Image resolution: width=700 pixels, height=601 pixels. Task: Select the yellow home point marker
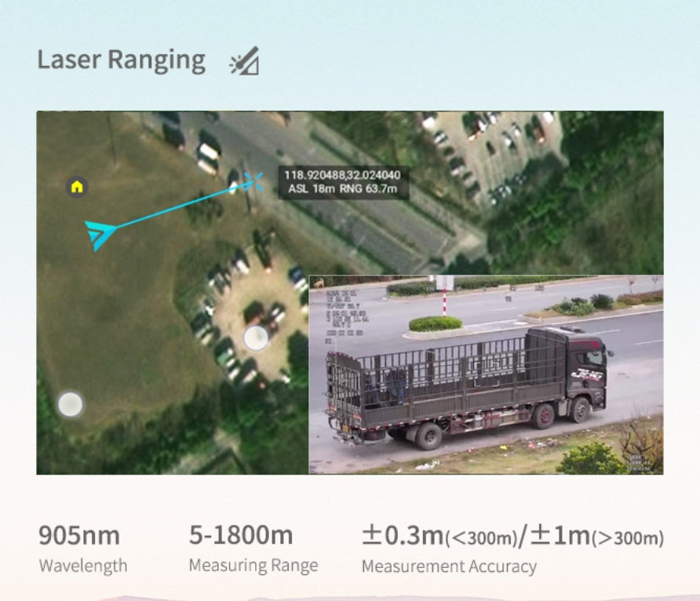point(77,187)
